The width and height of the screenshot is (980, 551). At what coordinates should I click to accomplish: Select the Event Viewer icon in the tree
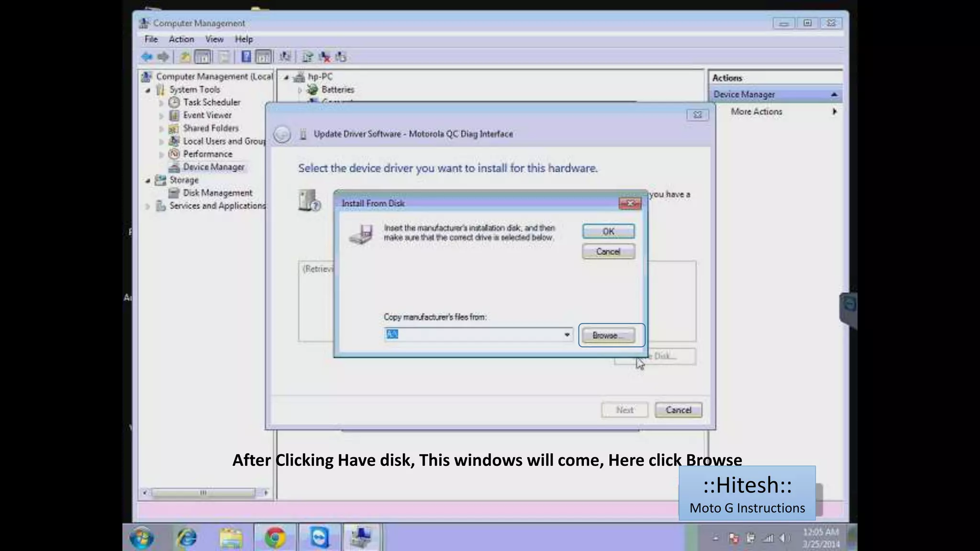tap(174, 115)
